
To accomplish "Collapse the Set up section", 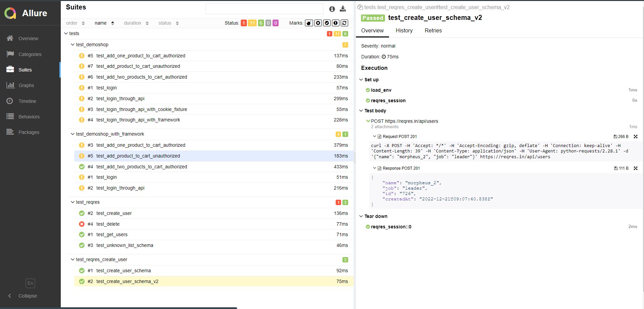I will click(361, 80).
